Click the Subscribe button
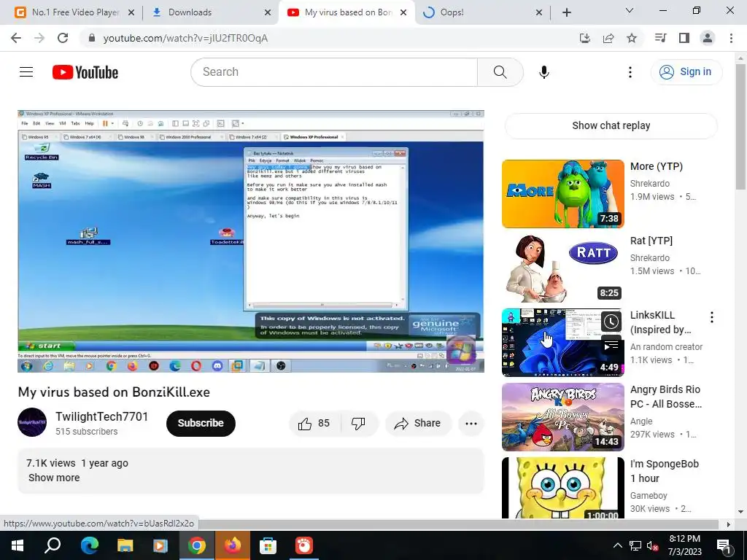The width and height of the screenshot is (747, 560). [x=201, y=423]
